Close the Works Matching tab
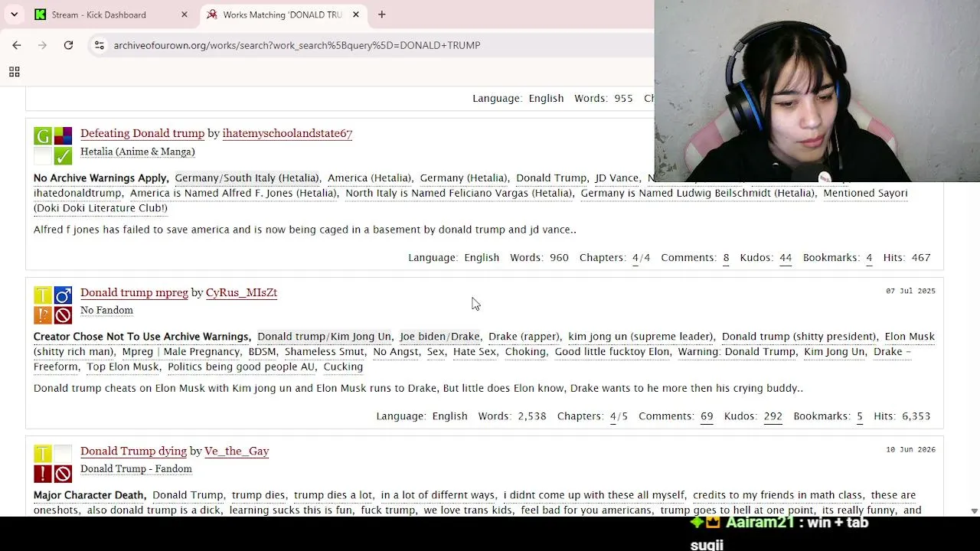This screenshot has height=551, width=980. pos(356,15)
